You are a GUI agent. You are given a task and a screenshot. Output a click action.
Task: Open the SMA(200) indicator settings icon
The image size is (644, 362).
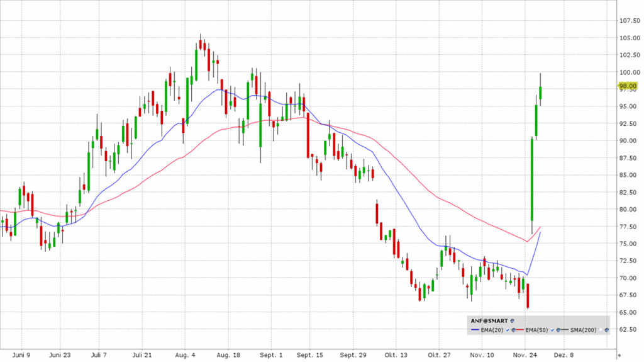tap(607, 330)
